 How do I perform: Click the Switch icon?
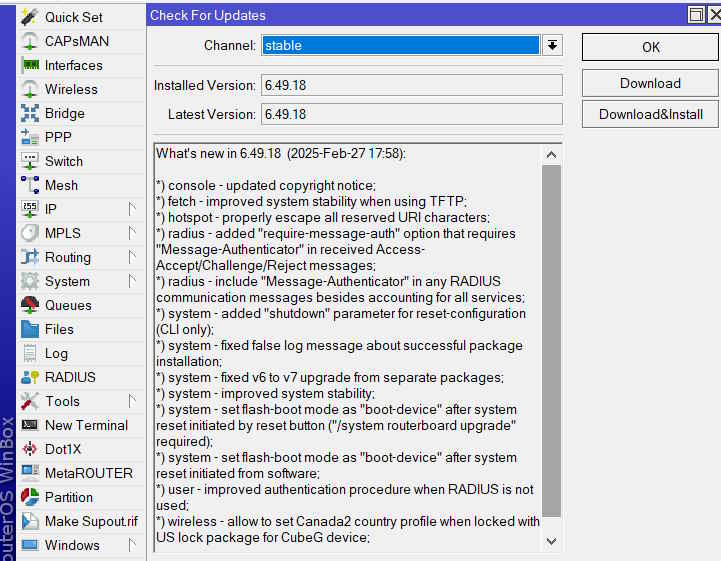(29, 161)
